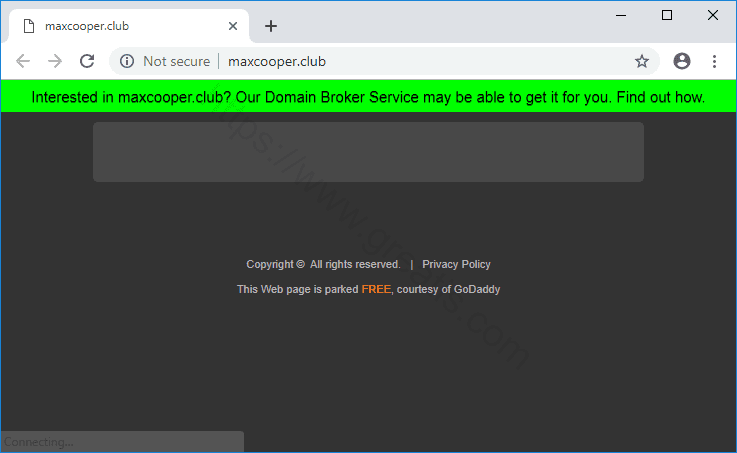Open the Privacy Policy link
The image size is (737, 453).
(456, 265)
